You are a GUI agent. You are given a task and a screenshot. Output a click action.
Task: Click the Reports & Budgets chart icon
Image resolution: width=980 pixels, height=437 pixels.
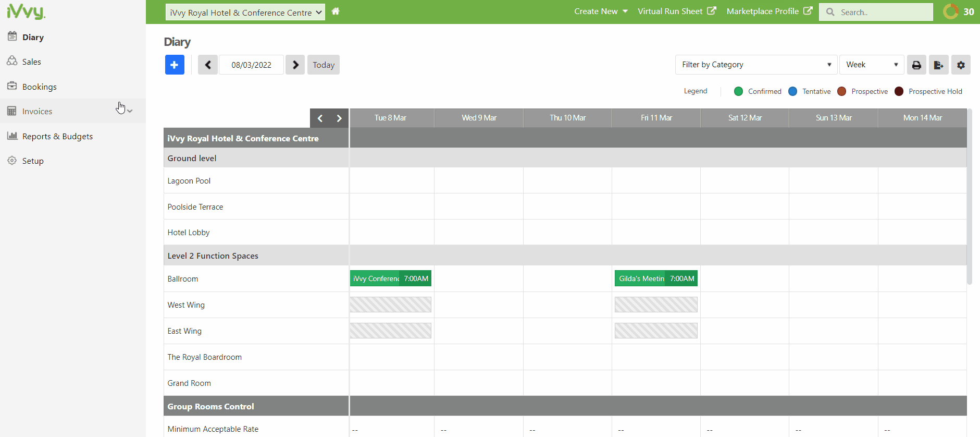[12, 136]
